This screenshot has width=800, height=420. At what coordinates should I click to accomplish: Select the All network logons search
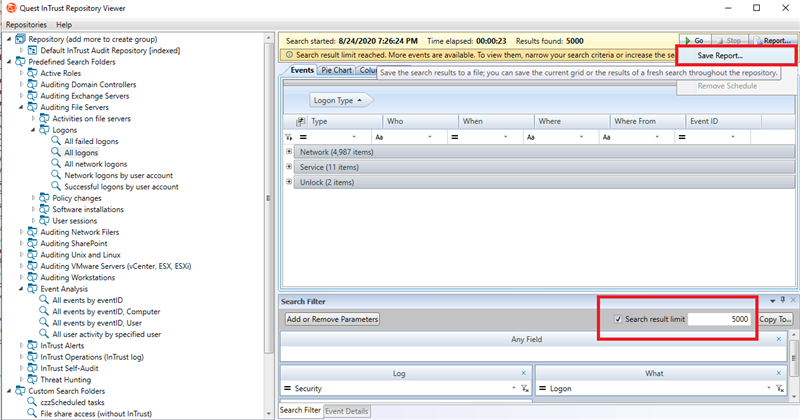point(95,164)
